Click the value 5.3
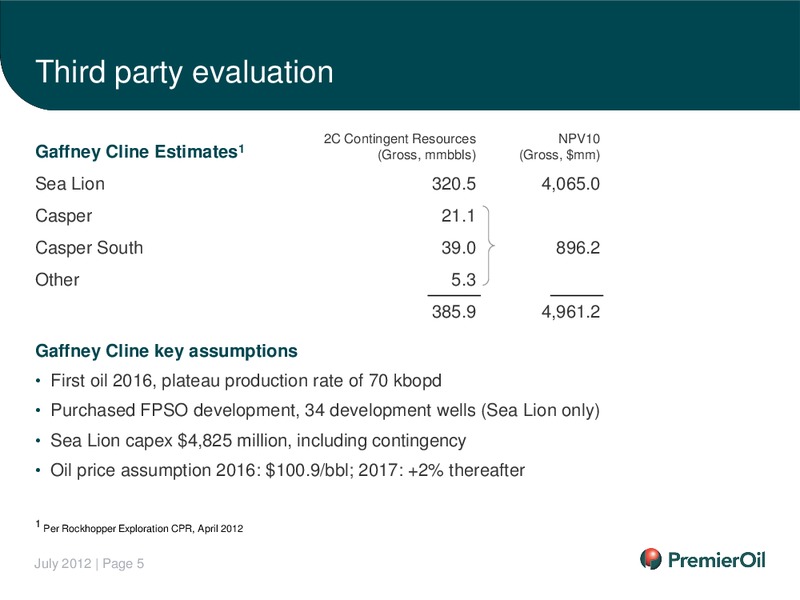This screenshot has height=600, width=800. 463,280
